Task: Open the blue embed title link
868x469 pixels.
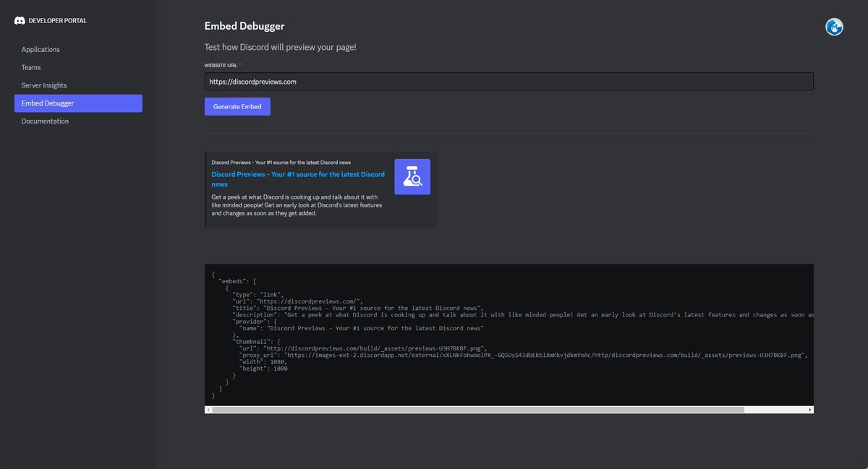Action: pyautogui.click(x=298, y=179)
